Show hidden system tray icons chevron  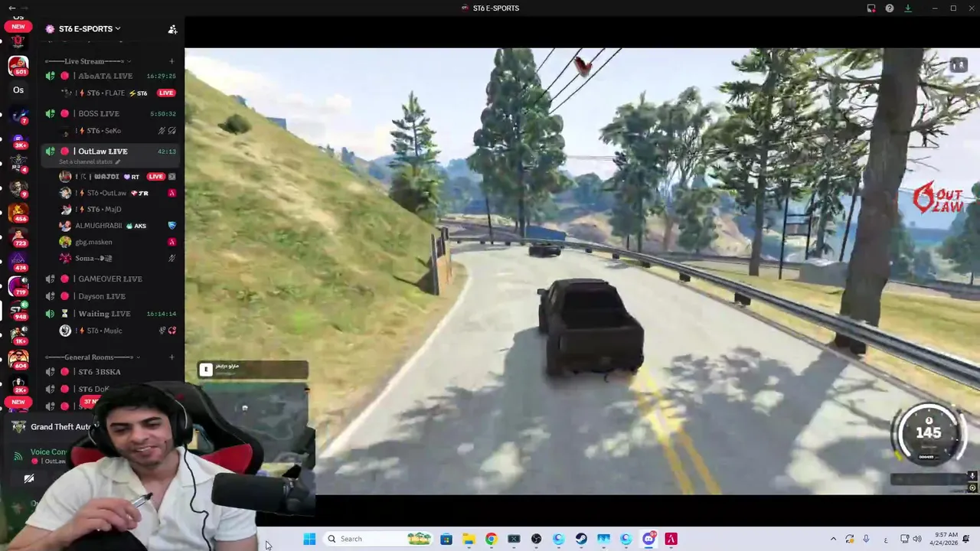833,539
